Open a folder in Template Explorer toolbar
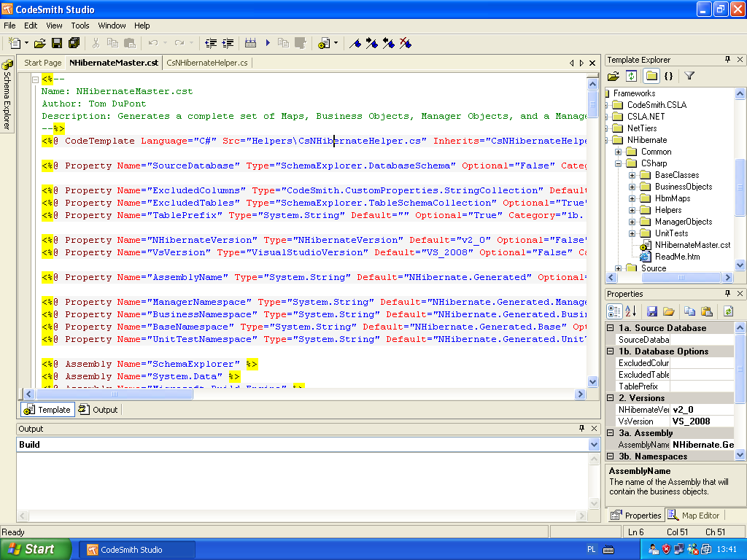This screenshot has height=560, width=747. click(x=614, y=76)
